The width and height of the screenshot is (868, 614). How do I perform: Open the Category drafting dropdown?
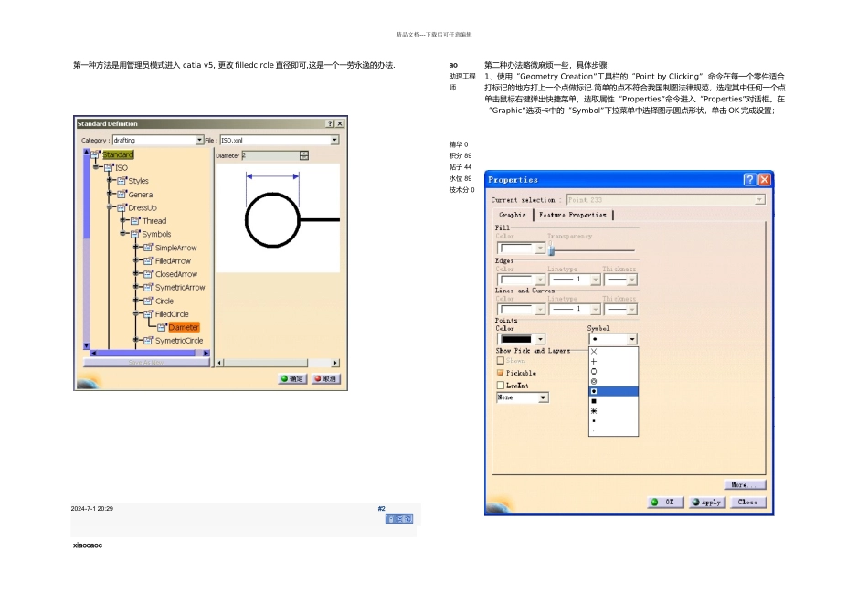click(199, 140)
